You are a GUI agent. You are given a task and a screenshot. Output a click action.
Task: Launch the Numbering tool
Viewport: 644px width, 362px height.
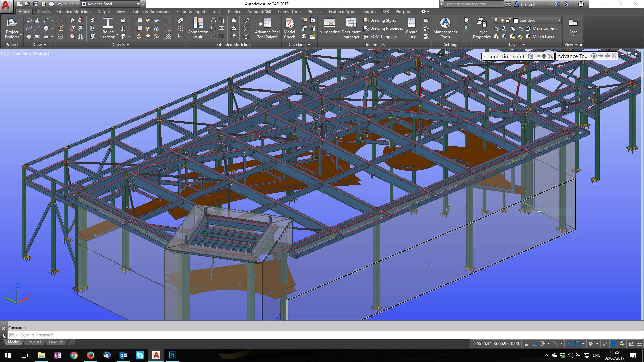point(329,27)
